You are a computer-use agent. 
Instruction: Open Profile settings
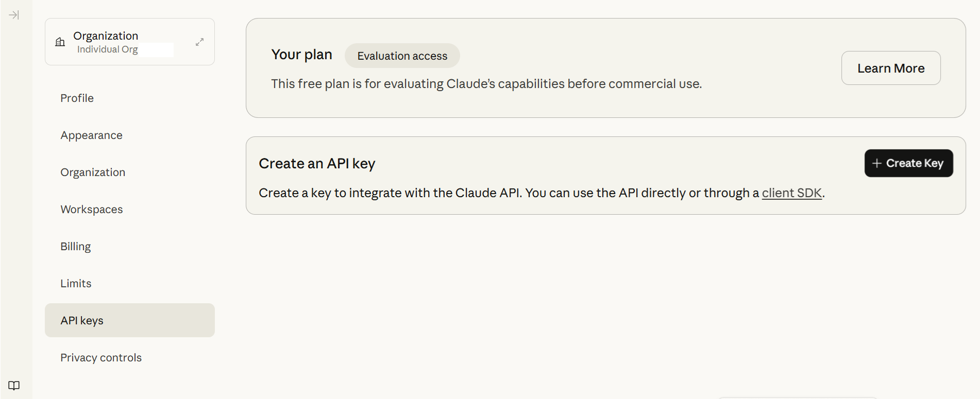click(x=77, y=98)
